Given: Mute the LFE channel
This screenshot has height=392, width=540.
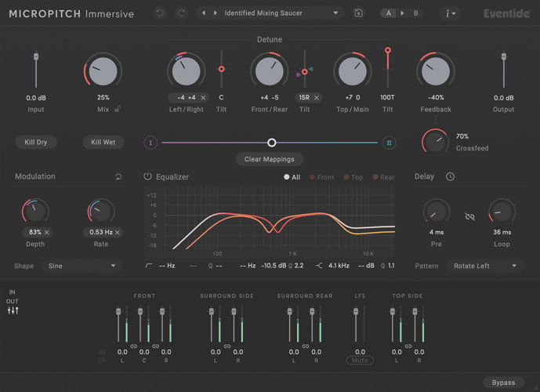Looking at the screenshot, I should point(360,361).
